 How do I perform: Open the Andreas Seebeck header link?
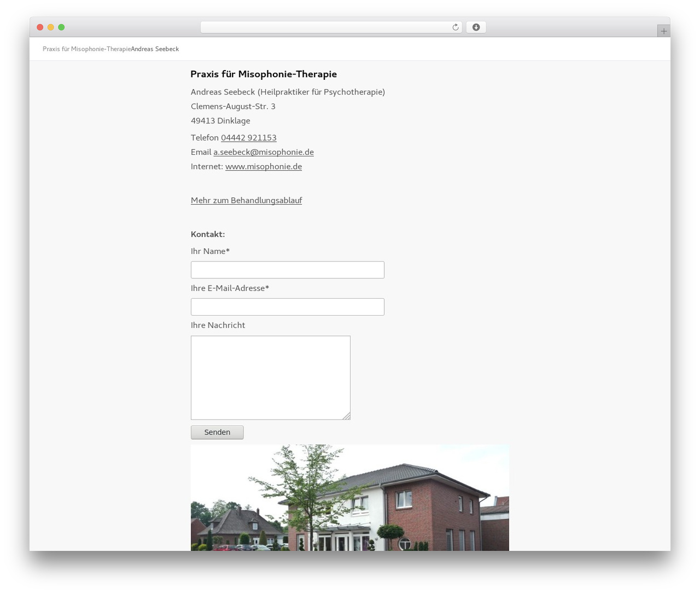[x=155, y=49]
